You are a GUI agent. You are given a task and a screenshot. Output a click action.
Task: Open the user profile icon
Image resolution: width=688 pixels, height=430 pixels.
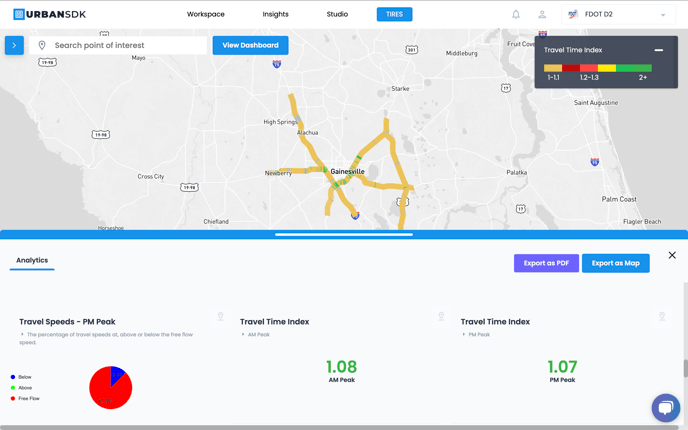tap(542, 14)
